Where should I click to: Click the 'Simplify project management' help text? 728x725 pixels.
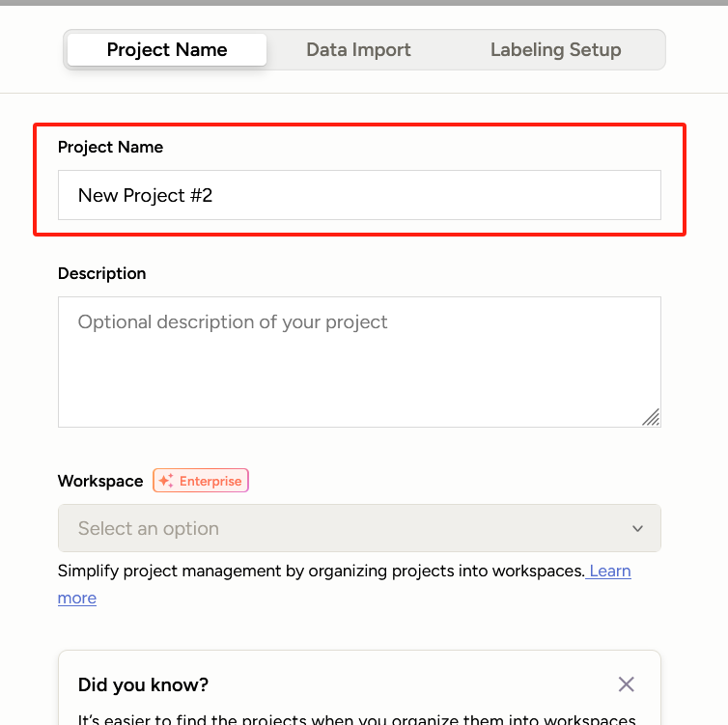point(319,572)
